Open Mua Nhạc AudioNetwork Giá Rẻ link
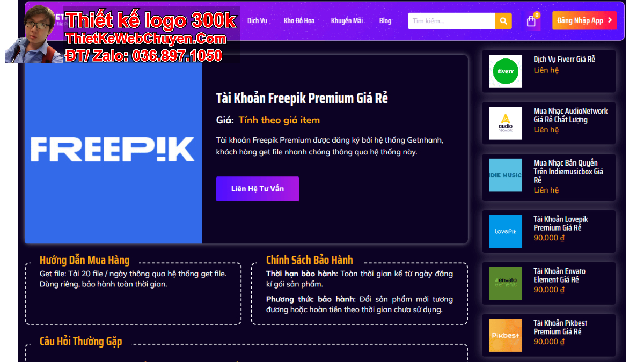 570,115
